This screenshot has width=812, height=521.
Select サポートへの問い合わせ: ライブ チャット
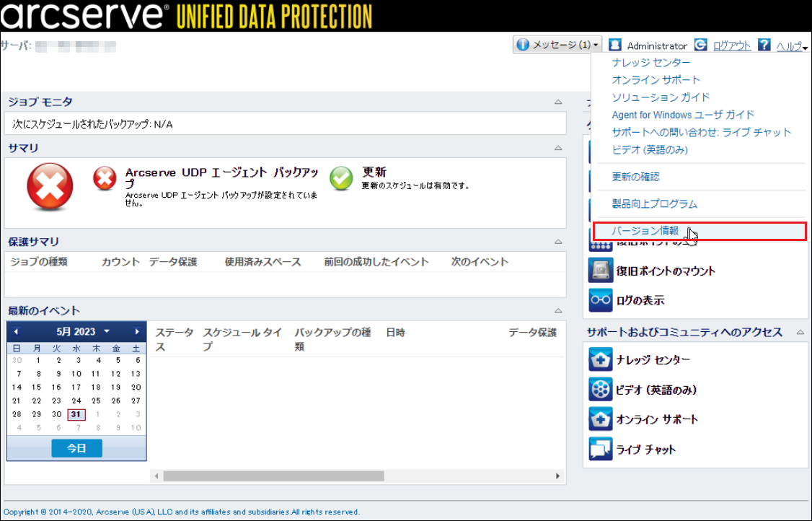coord(701,132)
